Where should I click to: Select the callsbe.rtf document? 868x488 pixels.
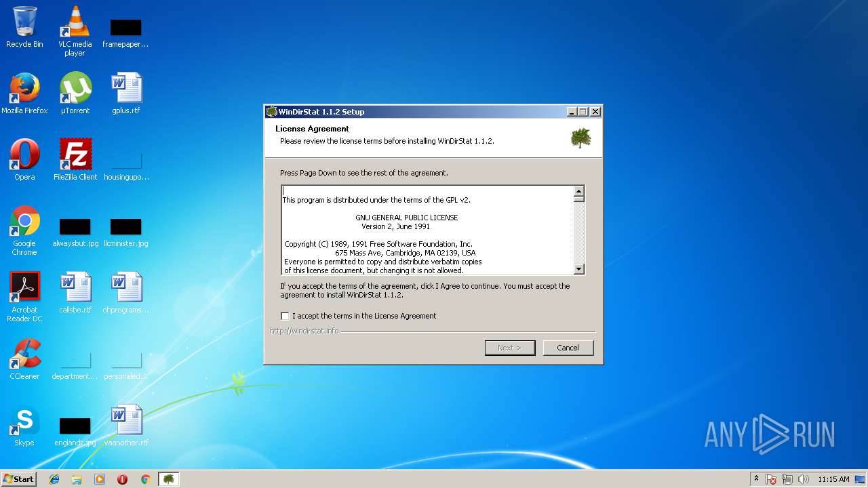coord(75,293)
